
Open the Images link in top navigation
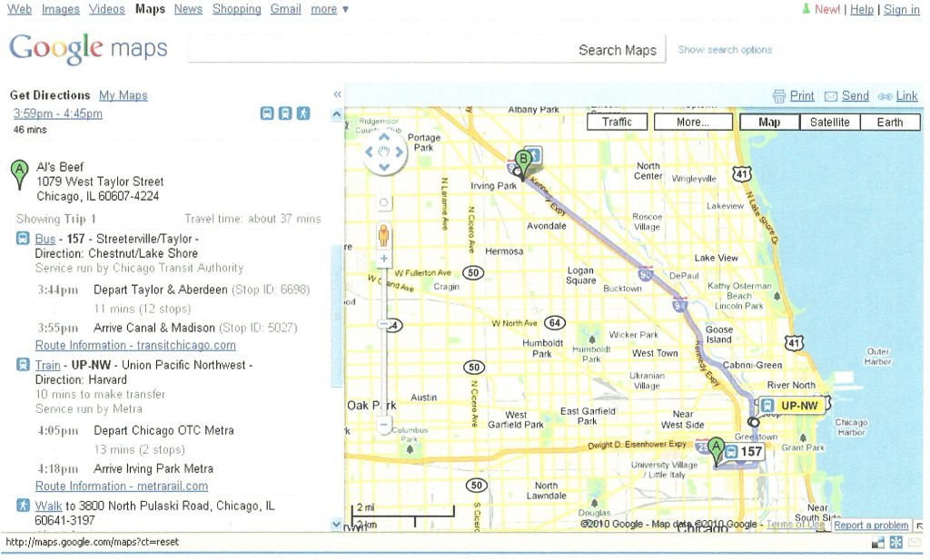61,9
